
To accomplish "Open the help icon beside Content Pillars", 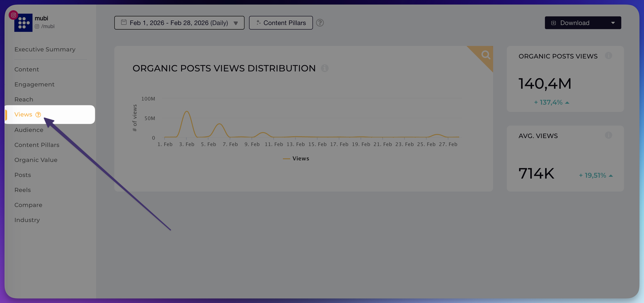I will 320,23.
